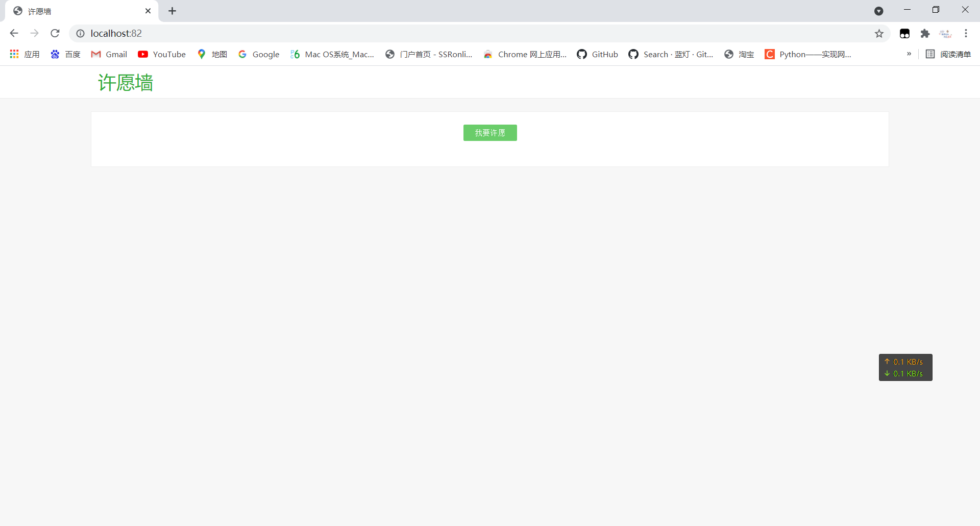Open the Search · 蓝灯 Git bookmark
Viewport: 980px width, 526px height.
671,54
